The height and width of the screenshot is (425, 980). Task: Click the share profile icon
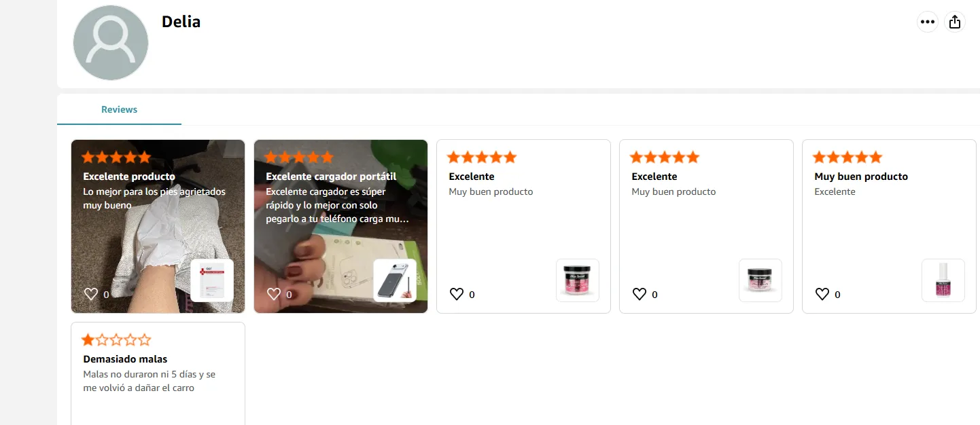[x=955, y=22]
